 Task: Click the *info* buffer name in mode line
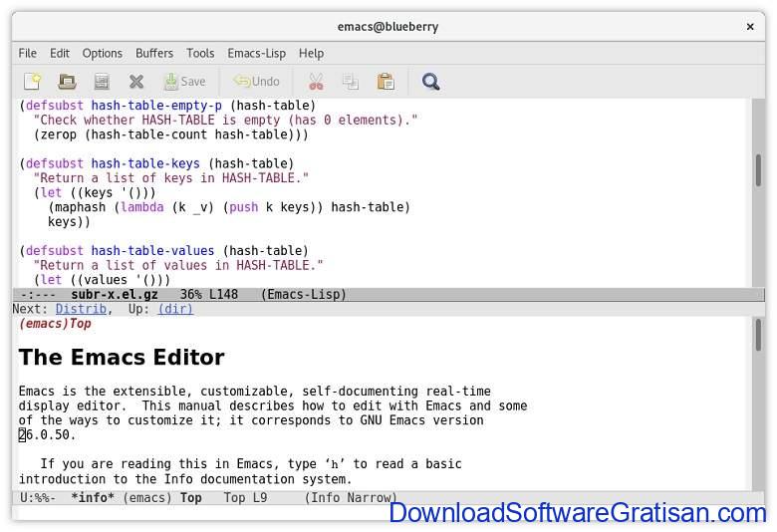pyautogui.click(x=93, y=497)
